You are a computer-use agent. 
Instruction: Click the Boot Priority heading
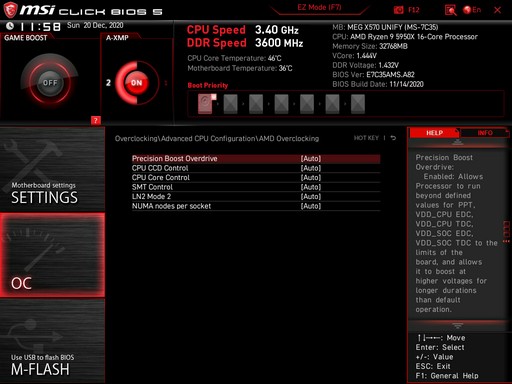tap(208, 85)
